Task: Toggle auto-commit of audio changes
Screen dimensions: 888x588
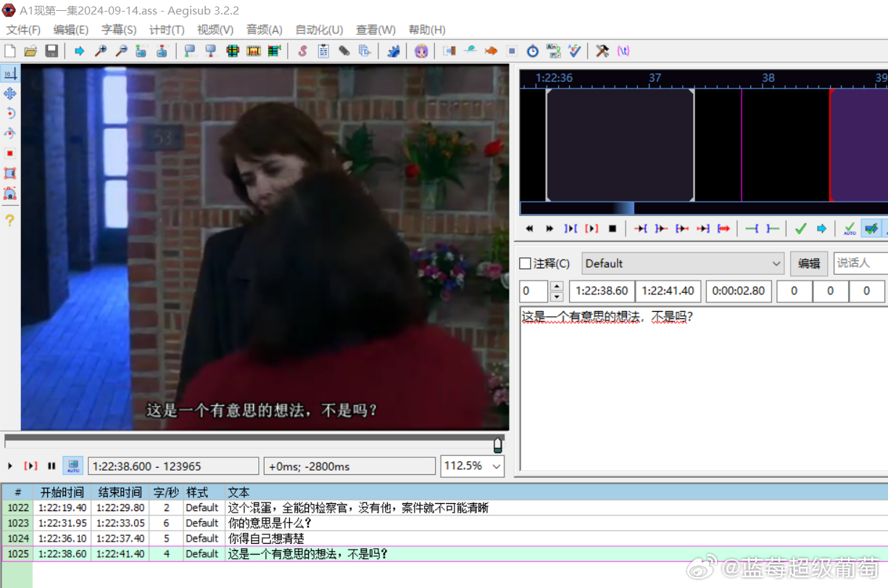Action: pos(850,228)
